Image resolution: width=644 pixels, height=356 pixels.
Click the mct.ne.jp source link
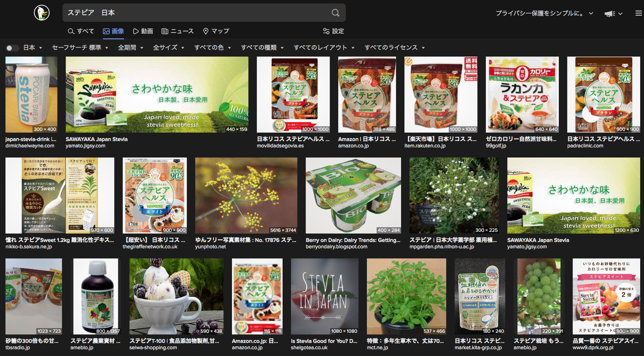377,348
